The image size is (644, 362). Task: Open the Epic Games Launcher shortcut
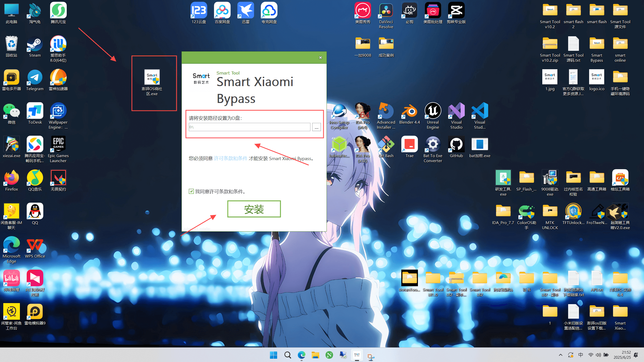58,150
